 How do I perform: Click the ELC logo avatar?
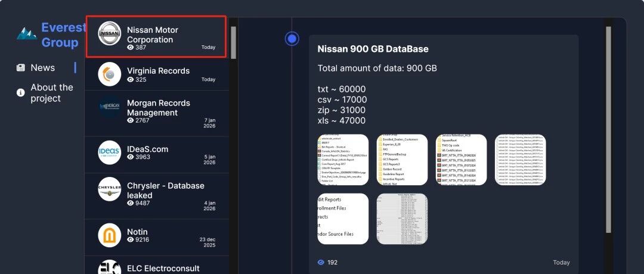[x=110, y=267]
